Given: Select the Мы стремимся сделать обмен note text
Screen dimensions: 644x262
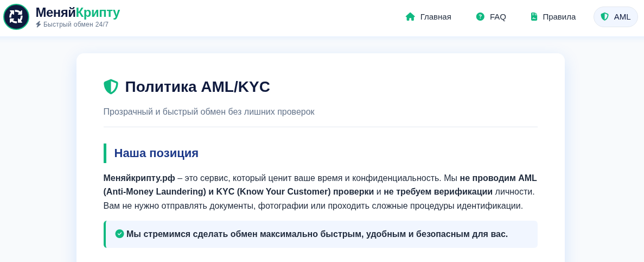Looking at the screenshot, I should pyautogui.click(x=317, y=234).
